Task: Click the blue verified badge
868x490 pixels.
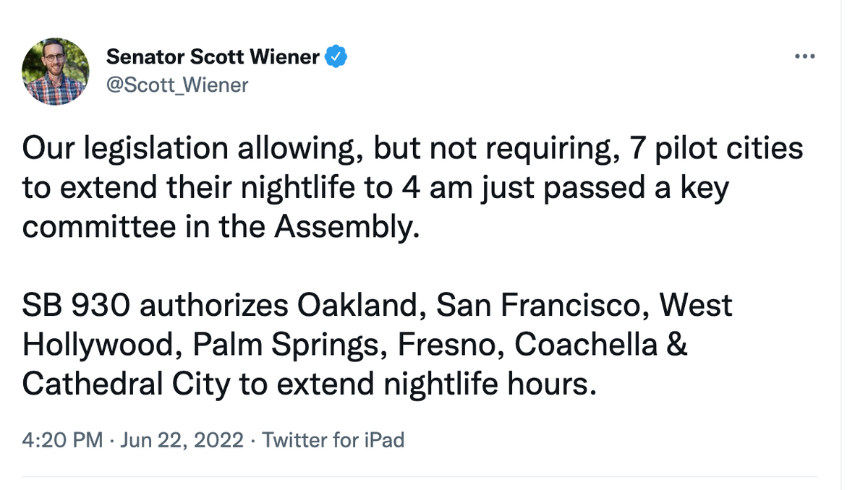Action: click(x=336, y=56)
